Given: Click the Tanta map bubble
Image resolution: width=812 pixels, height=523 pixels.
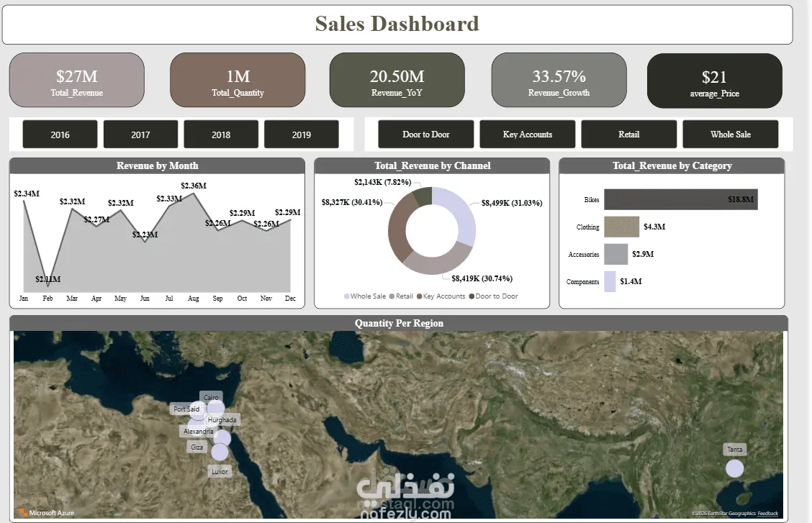Looking at the screenshot, I should pos(734,468).
